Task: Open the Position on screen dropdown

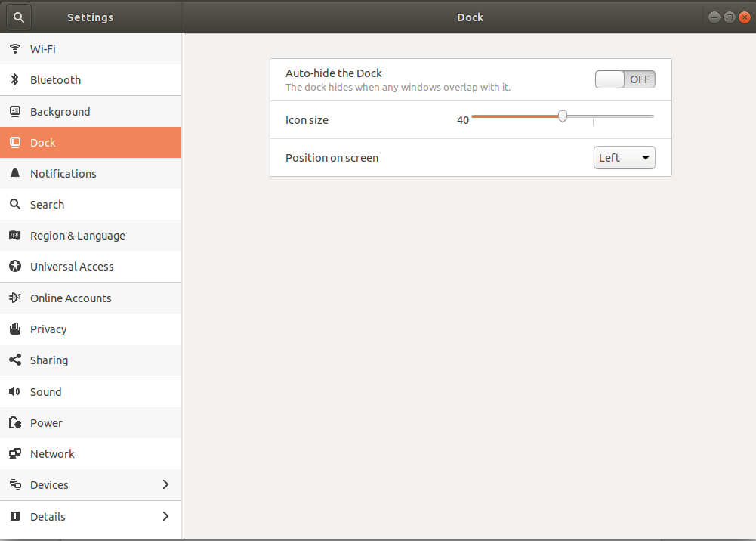Action: [624, 158]
